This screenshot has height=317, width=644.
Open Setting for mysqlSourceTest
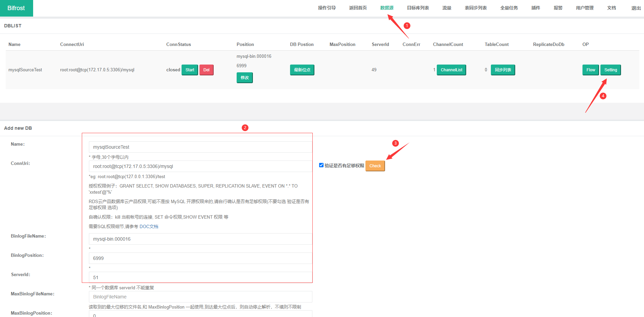pos(611,70)
